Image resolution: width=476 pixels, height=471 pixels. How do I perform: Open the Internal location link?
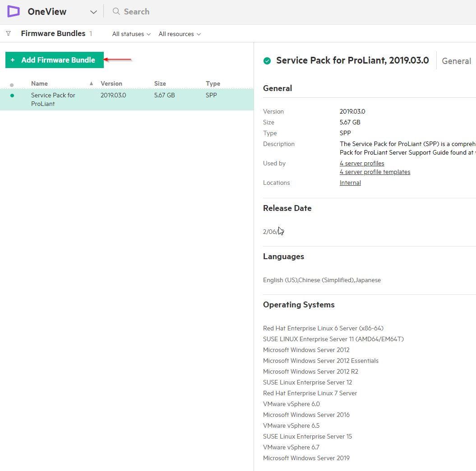[x=350, y=183]
